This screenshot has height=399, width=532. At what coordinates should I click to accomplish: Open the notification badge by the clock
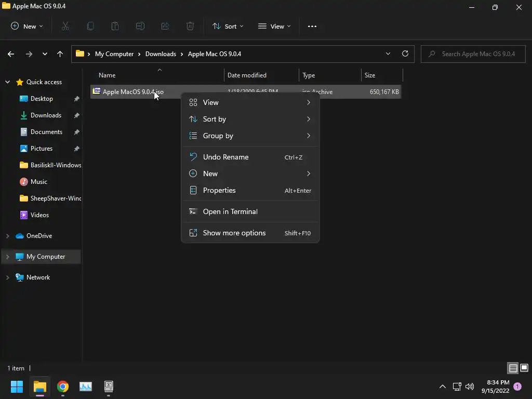click(x=517, y=387)
